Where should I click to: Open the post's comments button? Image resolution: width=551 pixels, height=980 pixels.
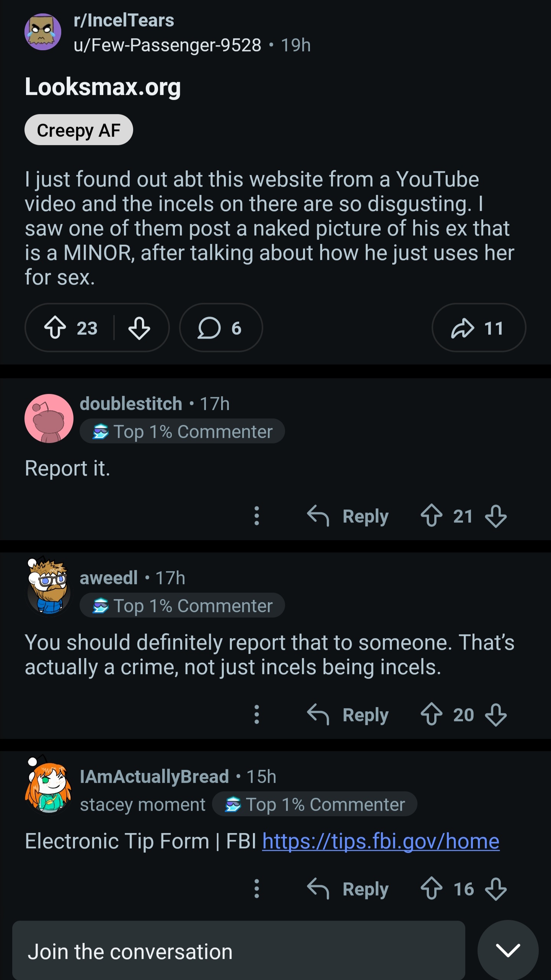coord(220,328)
